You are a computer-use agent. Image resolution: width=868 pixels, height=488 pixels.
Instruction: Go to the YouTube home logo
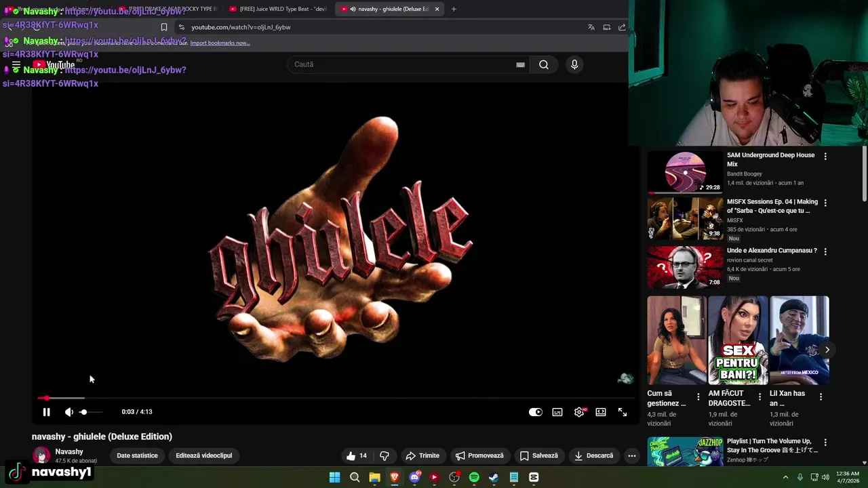click(x=56, y=65)
